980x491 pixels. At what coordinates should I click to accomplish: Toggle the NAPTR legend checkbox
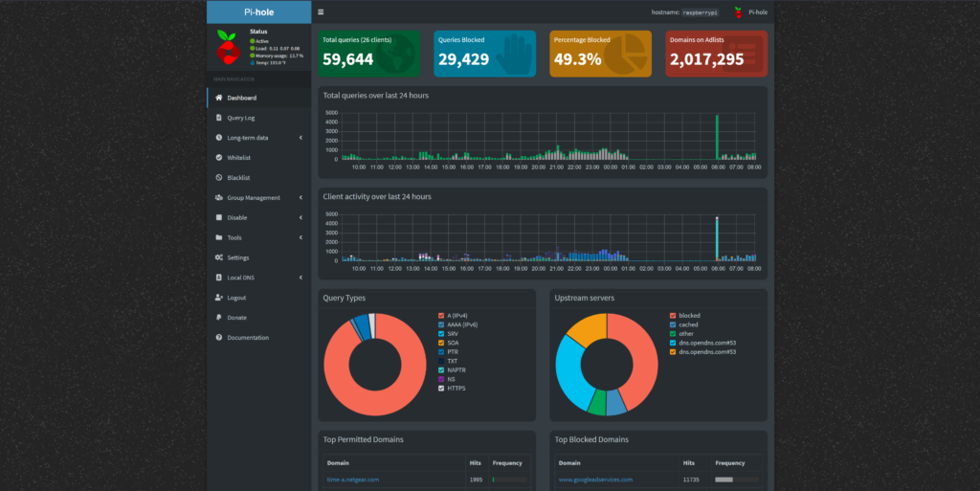(441, 369)
